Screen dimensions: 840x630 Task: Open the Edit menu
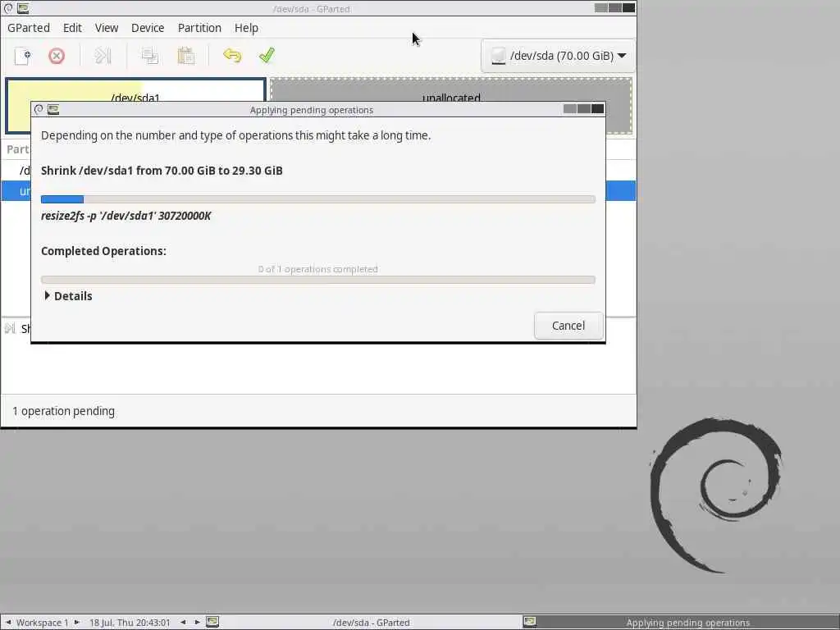[72, 28]
